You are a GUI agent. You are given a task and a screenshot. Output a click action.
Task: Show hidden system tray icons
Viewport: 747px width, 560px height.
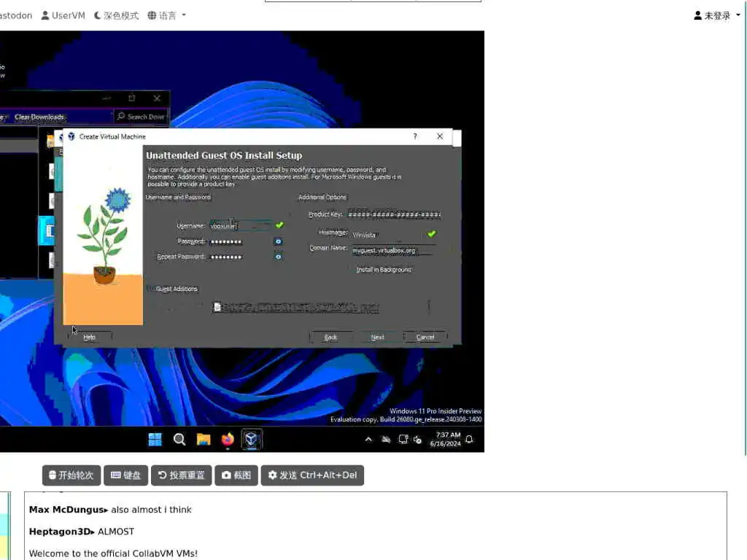pos(368,440)
